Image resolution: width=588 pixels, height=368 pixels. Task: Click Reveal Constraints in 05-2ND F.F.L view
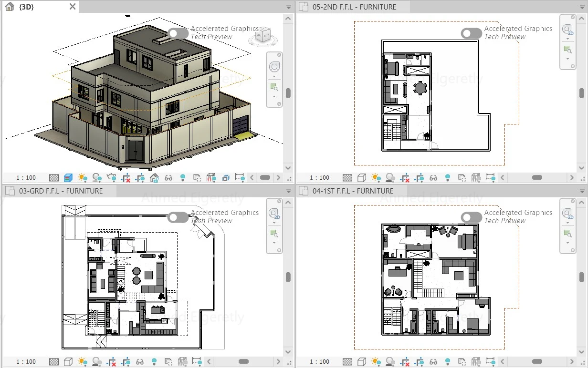490,178
